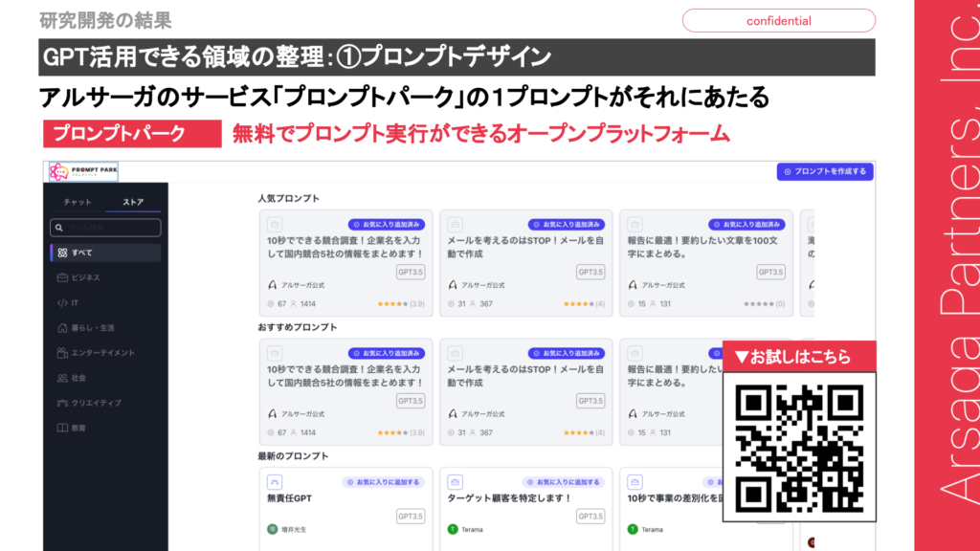Click 増井光生 author on 無責任GPT card
Screen dimensions: 980x551
pos(287,530)
